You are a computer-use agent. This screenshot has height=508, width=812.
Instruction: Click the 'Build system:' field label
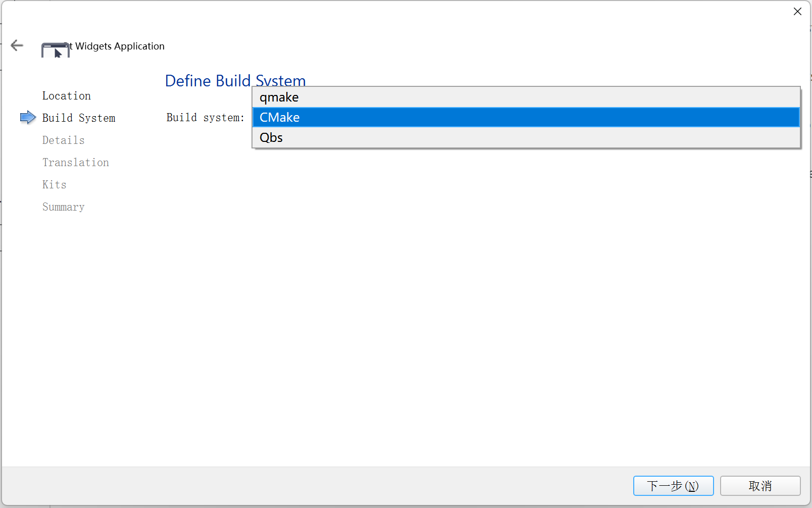pos(206,118)
